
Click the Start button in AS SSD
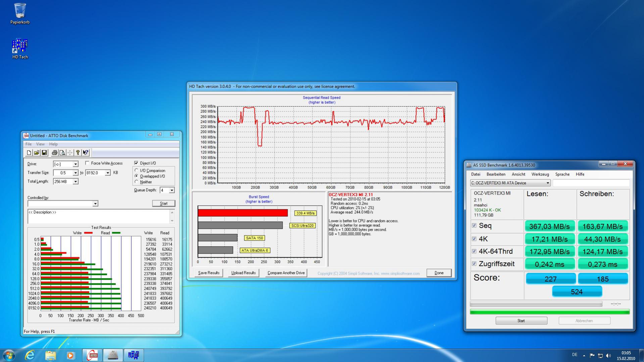tap(521, 321)
